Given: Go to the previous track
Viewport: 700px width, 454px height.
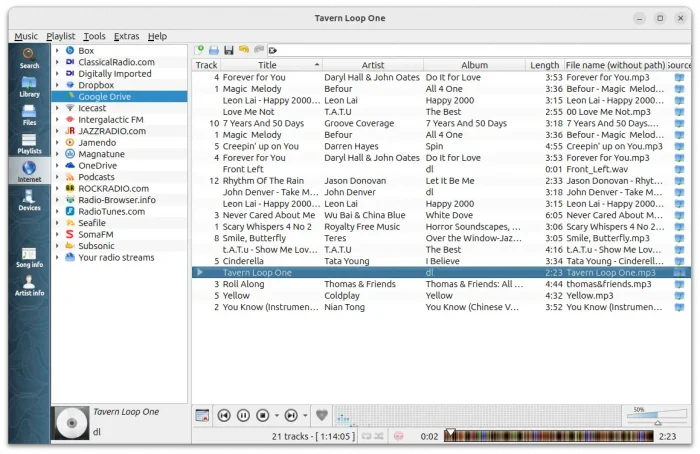Looking at the screenshot, I should coord(224,416).
